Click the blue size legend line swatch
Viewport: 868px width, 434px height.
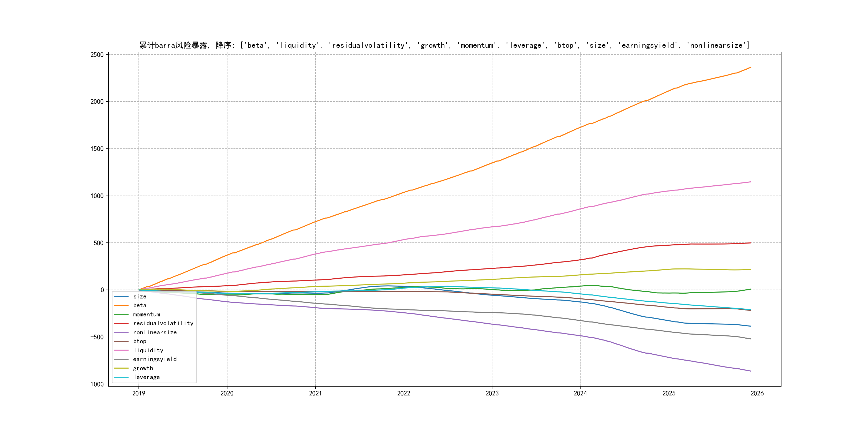click(x=121, y=297)
